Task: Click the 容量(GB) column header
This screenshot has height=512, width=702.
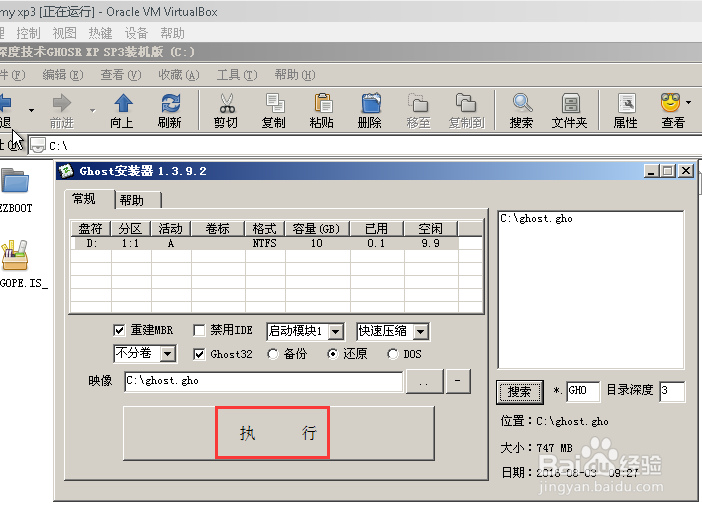Action: [317, 229]
